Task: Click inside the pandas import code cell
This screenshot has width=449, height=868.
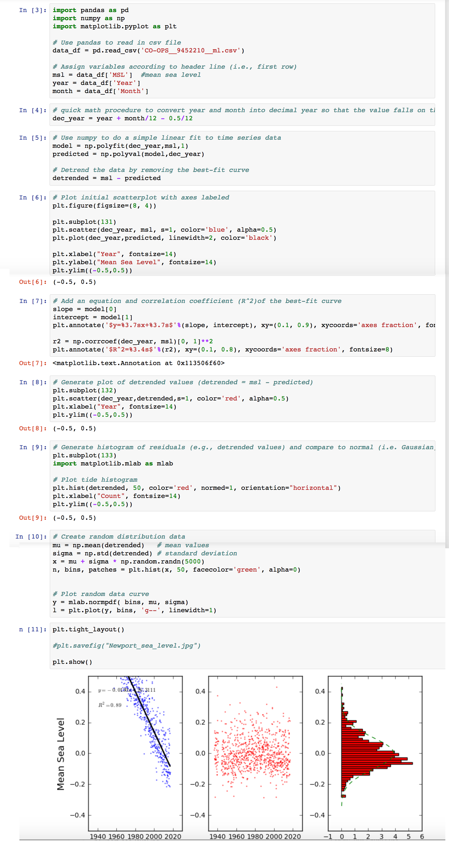Action: click(242, 51)
